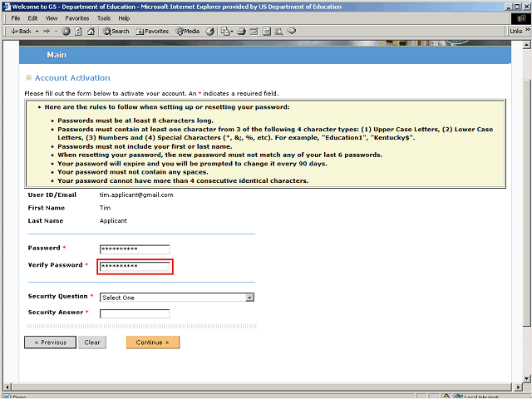Open the Security Question dropdown
The width and height of the screenshot is (532, 399).
tap(177, 298)
